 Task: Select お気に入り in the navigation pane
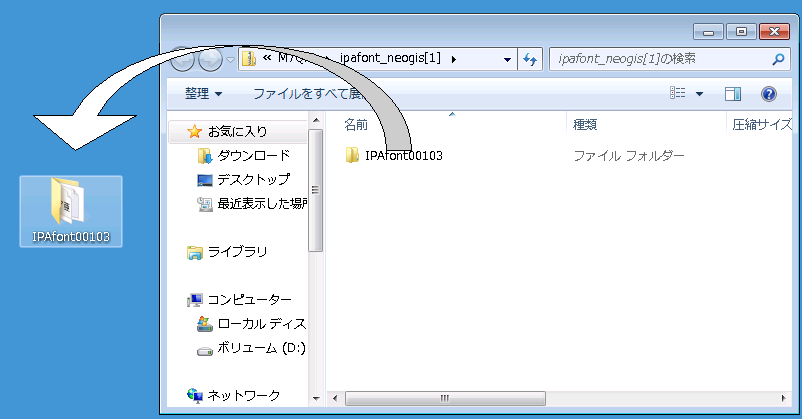coord(238,131)
